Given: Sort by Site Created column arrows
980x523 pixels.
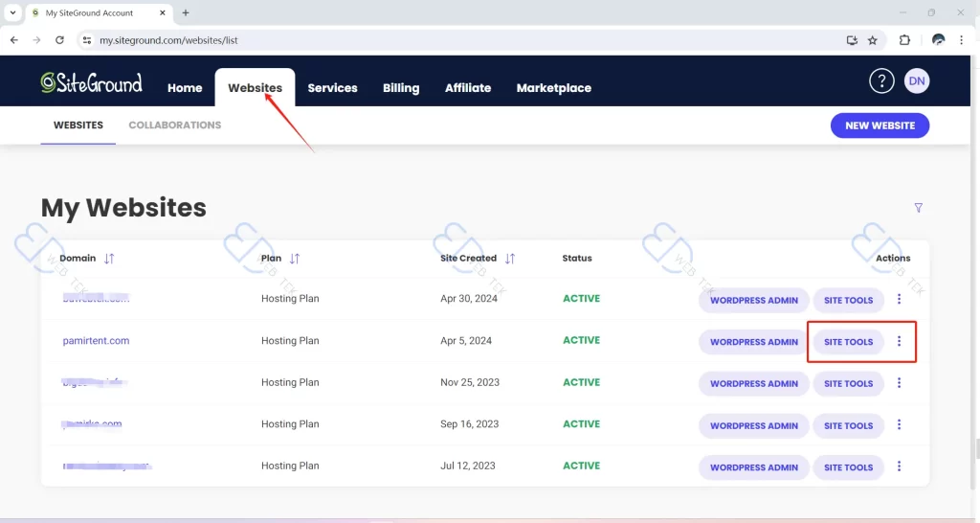Looking at the screenshot, I should click(510, 259).
